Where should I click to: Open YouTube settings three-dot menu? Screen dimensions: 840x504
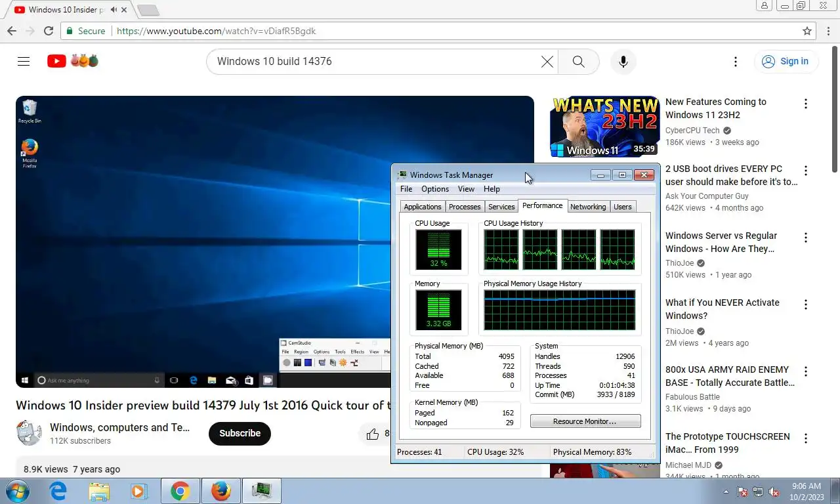(736, 61)
